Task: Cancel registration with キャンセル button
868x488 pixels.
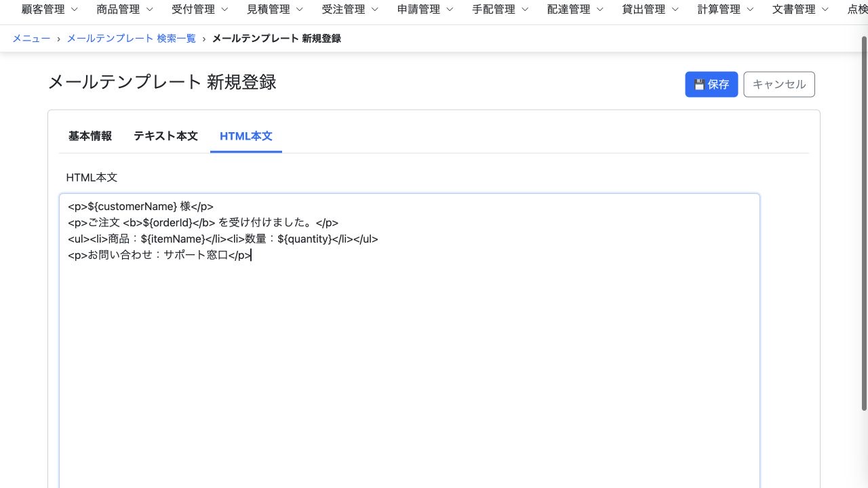Action: coord(779,85)
